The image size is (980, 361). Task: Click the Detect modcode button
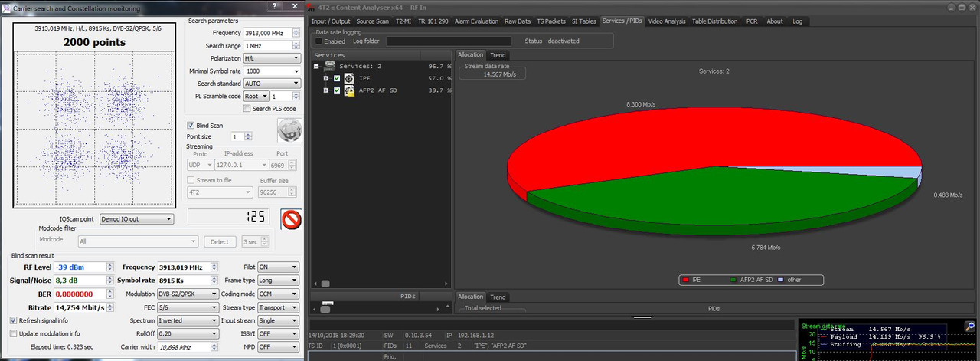pyautogui.click(x=220, y=241)
